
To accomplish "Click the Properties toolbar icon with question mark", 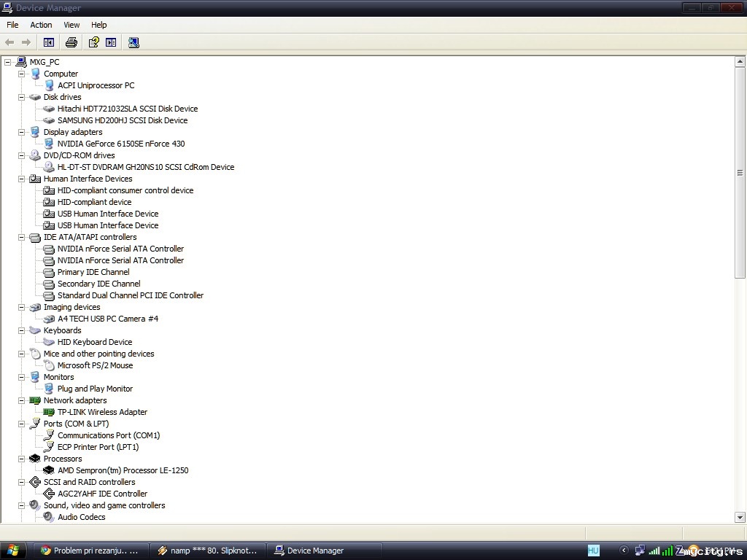I will 94,42.
